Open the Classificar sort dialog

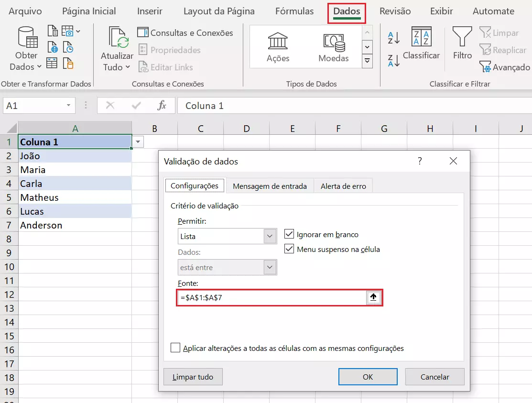pyautogui.click(x=421, y=44)
